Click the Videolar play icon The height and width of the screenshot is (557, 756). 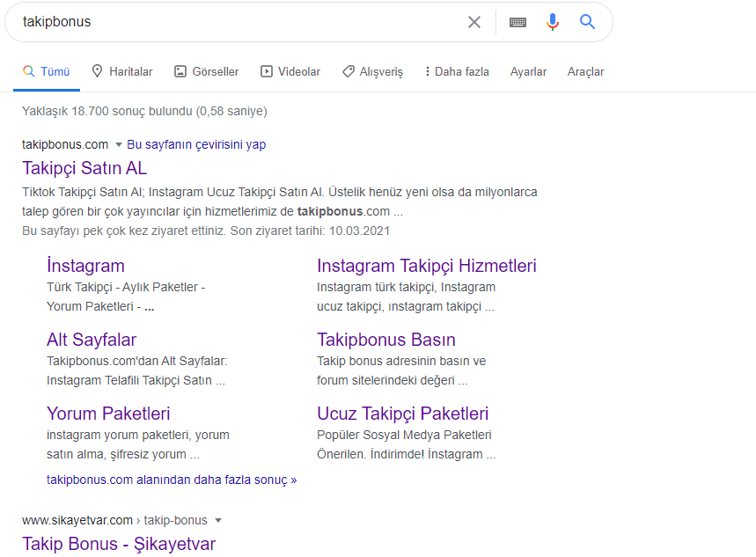coord(266,71)
